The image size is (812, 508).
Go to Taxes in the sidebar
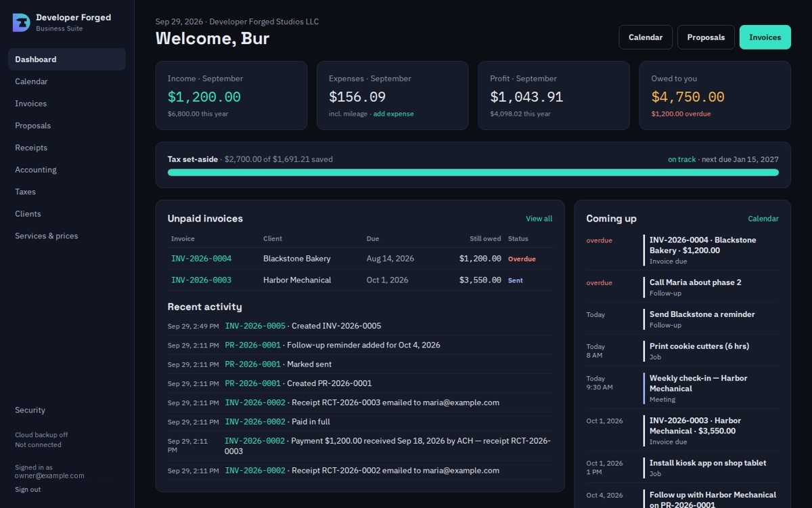[67, 192]
